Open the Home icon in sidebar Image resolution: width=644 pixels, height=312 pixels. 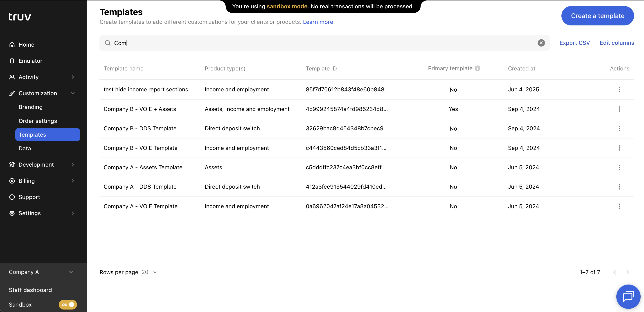point(12,45)
